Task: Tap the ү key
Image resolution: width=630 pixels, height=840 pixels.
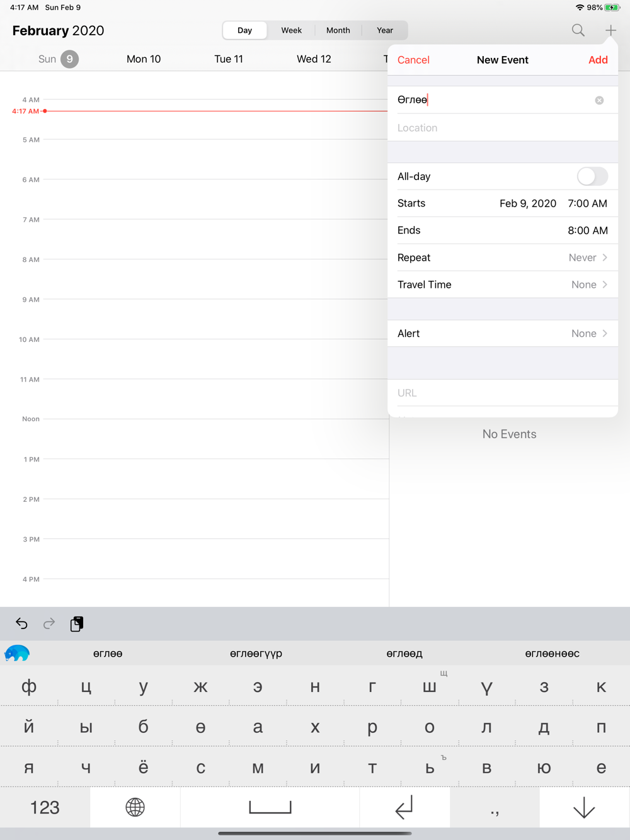Action: point(487,686)
